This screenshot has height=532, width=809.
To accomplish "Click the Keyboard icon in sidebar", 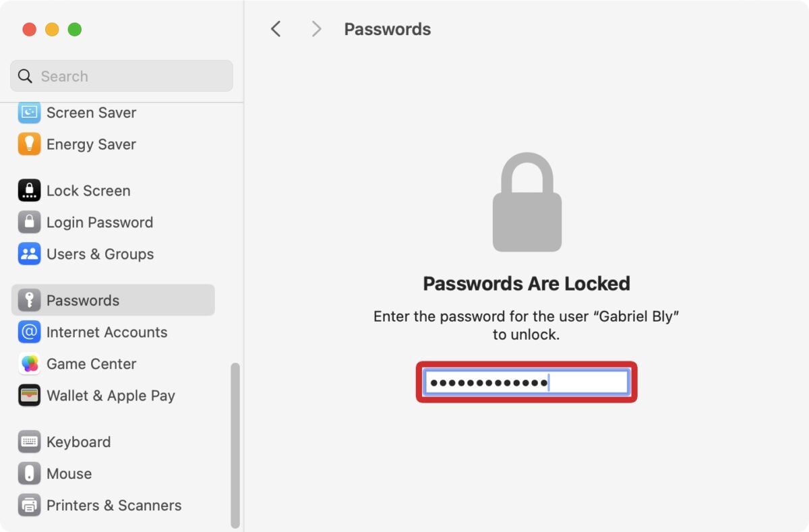I will [29, 442].
